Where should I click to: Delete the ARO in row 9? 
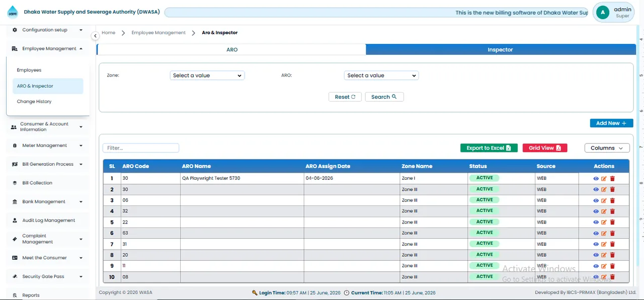coord(612,266)
